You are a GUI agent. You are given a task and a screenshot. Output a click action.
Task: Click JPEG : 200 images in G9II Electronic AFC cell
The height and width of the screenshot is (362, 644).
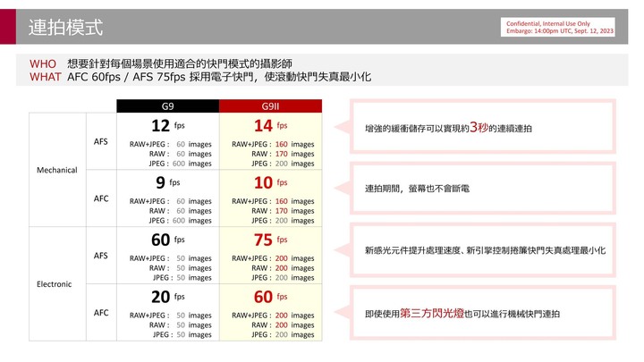pyautogui.click(x=283, y=334)
